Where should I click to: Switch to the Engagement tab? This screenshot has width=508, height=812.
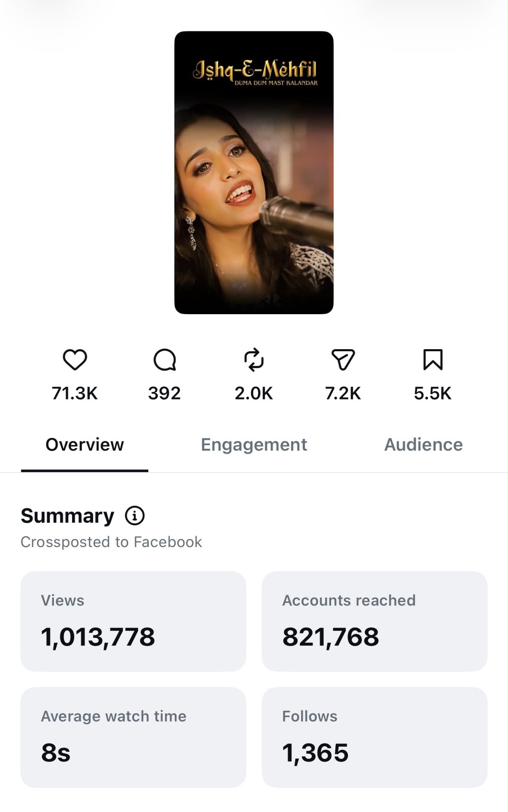(254, 445)
